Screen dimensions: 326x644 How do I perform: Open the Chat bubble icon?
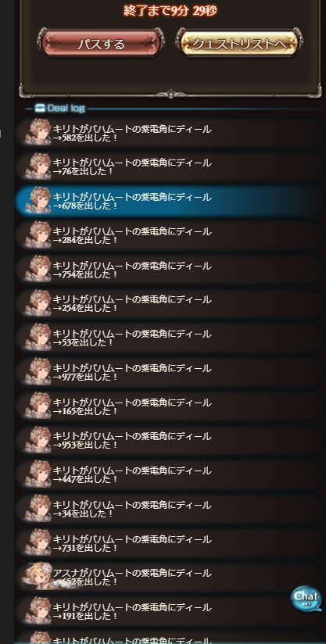pyautogui.click(x=306, y=599)
